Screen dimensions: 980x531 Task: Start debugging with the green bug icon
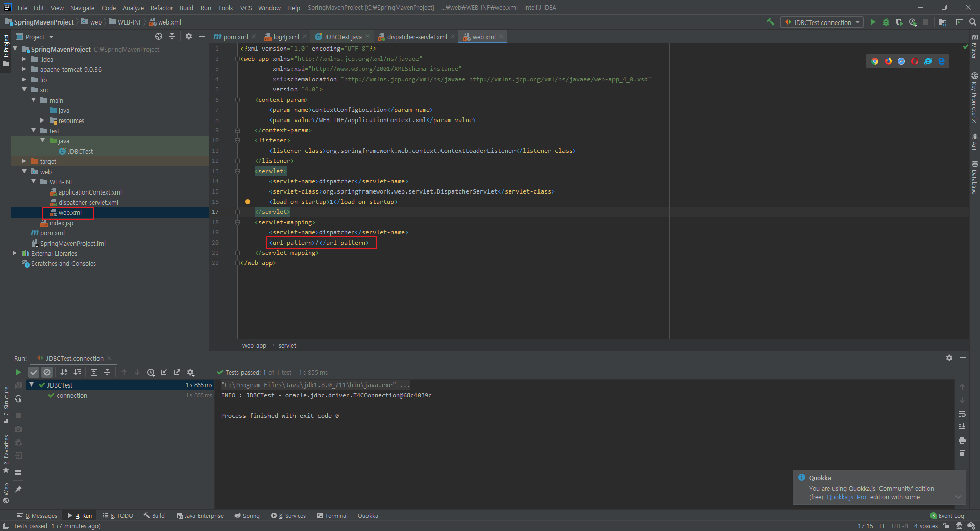point(886,22)
